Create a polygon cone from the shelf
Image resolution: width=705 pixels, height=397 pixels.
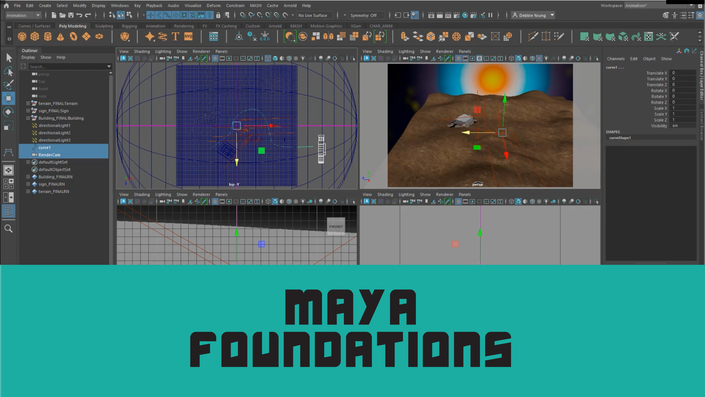pyautogui.click(x=60, y=36)
